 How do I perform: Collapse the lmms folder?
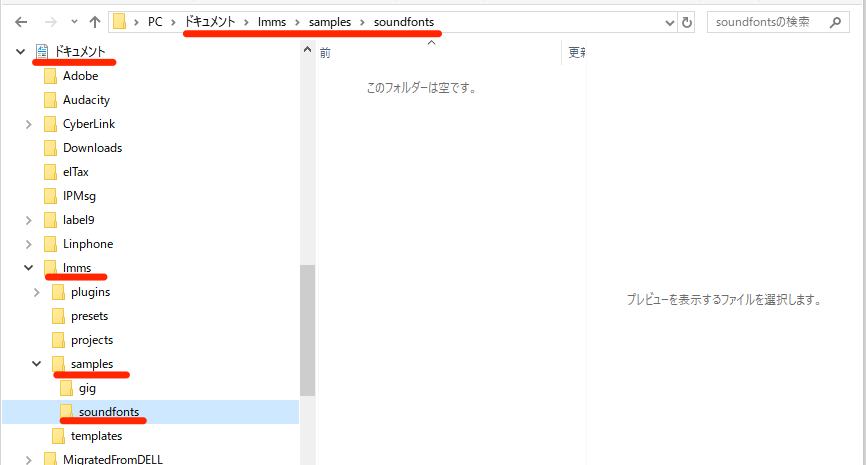(29, 268)
